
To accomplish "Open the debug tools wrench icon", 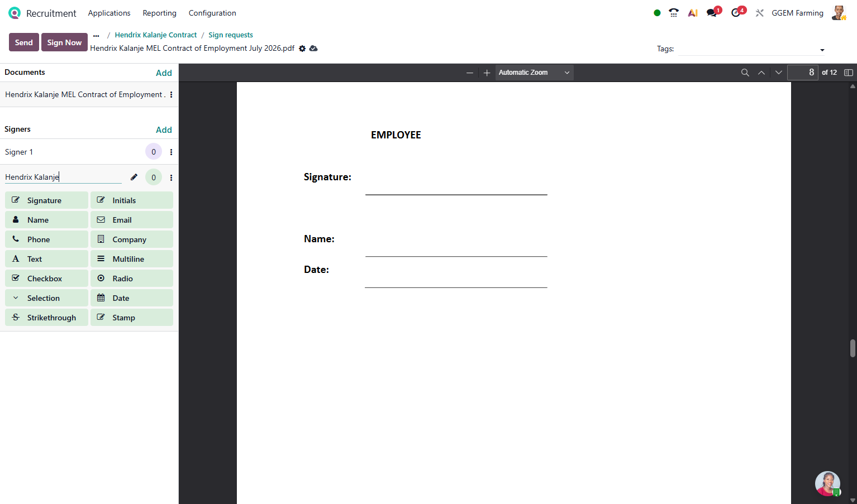I will point(759,13).
